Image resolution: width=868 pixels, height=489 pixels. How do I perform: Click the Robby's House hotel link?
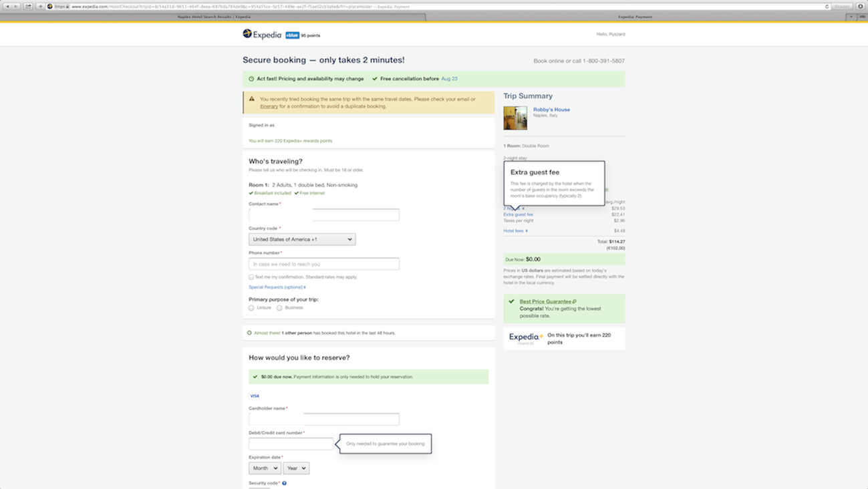551,110
